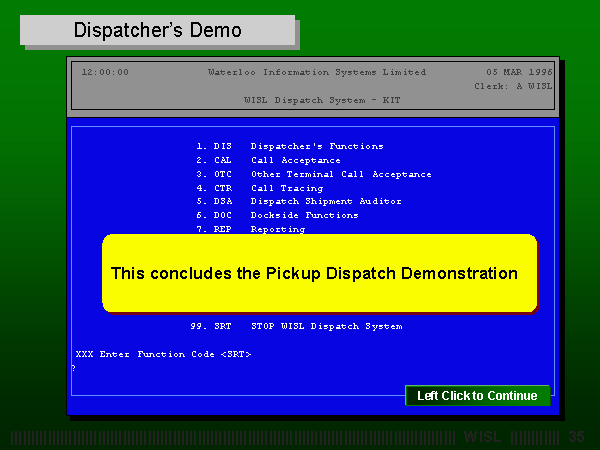
Task: Click the 05 MAR 1996 date text
Action: point(519,72)
